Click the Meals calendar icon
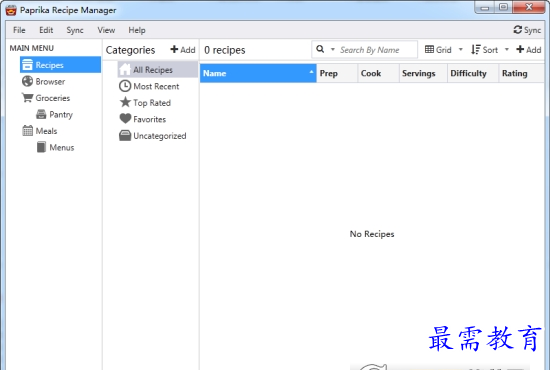This screenshot has height=370, width=550. coord(27,130)
